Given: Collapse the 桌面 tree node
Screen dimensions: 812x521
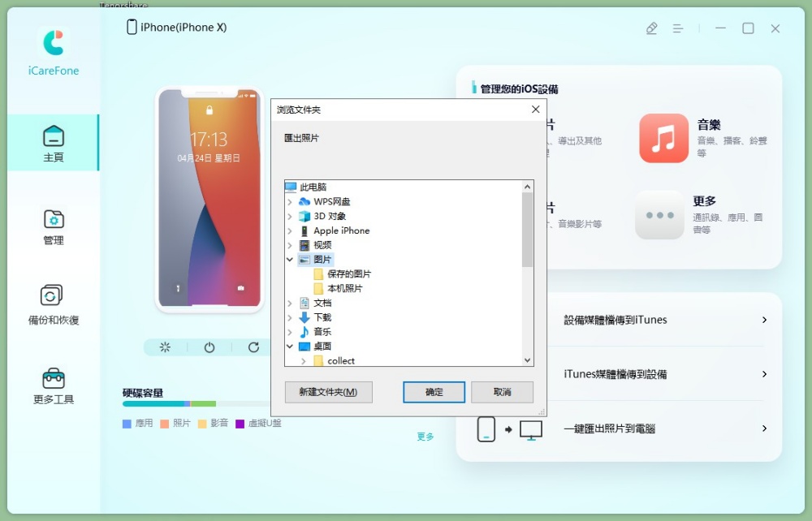Looking at the screenshot, I should click(x=290, y=347).
